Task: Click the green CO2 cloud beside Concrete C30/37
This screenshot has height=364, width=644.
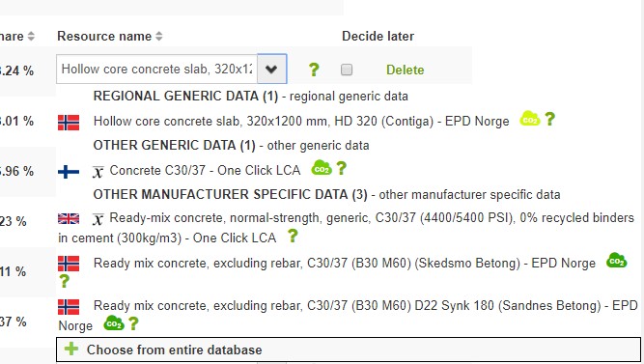Action: pos(322,168)
